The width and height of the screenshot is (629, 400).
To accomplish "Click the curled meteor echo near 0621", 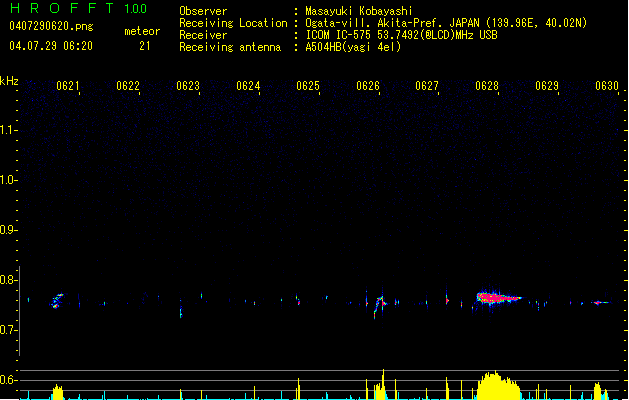I will coord(57,301).
